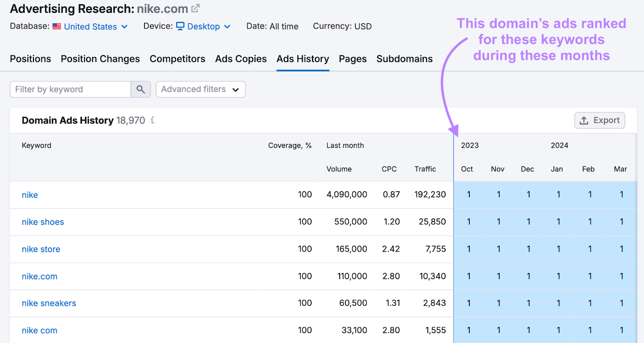The height and width of the screenshot is (343, 644).
Task: Click the United States flag icon
Action: 57,27
